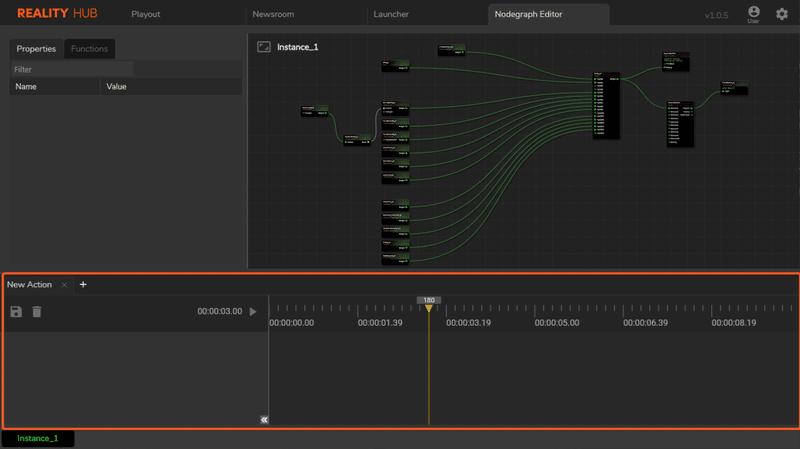Select the Nodegraph Editor tab

click(x=548, y=14)
